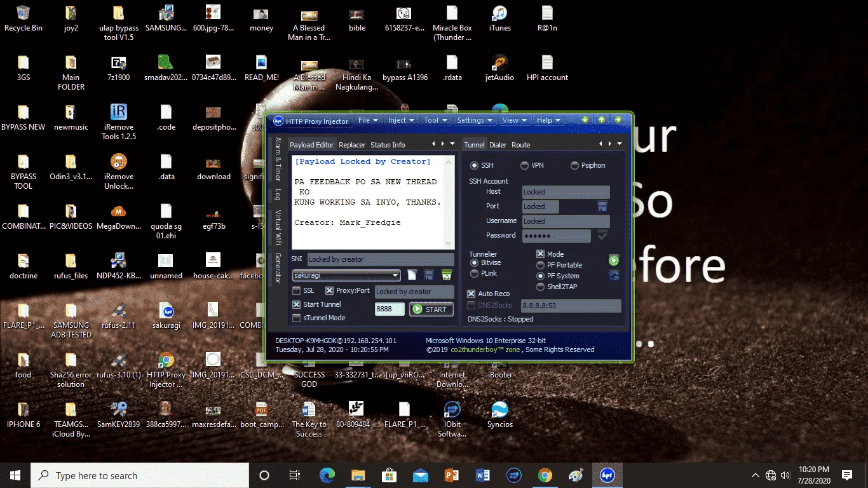This screenshot has width=868, height=488.
Task: Click the SNI input field
Action: click(381, 259)
